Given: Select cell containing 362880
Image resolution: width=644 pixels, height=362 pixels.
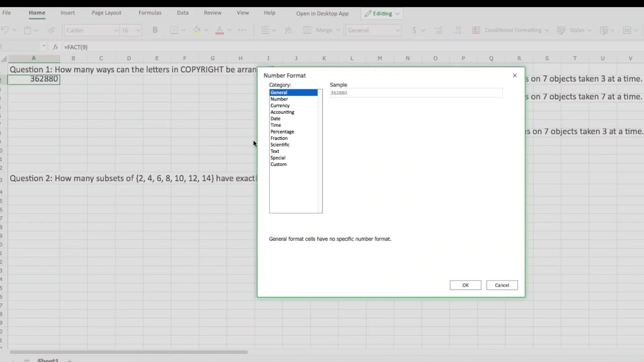Looking at the screenshot, I should [x=34, y=79].
